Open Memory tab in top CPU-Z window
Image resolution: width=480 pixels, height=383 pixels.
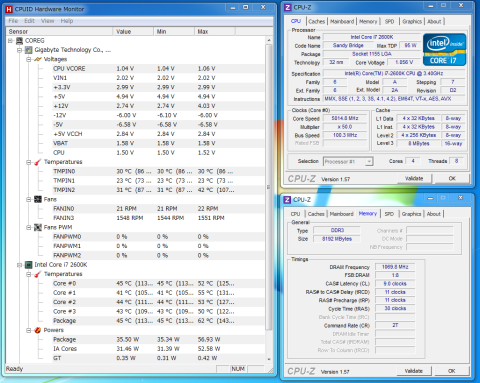(368, 21)
